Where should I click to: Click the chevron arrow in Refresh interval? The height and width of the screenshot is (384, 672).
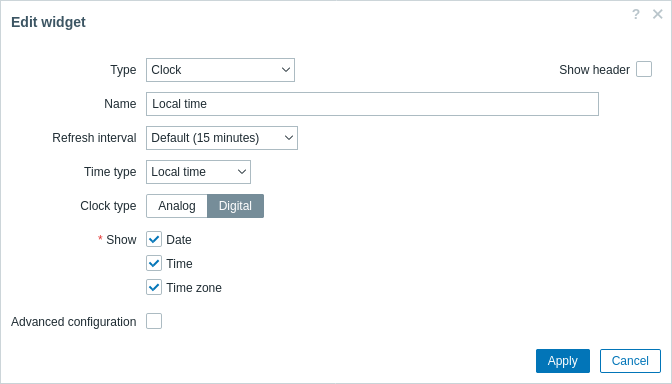[289, 138]
